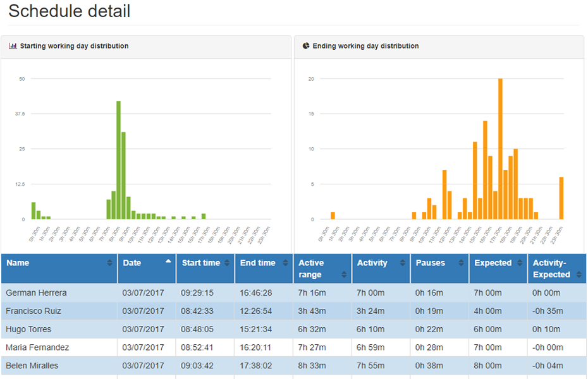This screenshot has width=588, height=379.
Task: Click the sort arrows in Expected column
Action: pyautogui.click(x=520, y=263)
